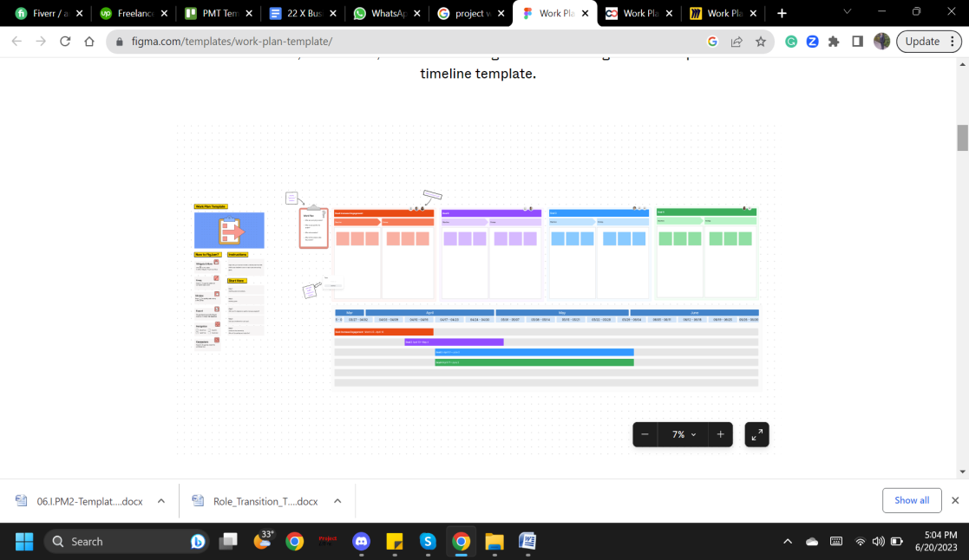Image resolution: width=969 pixels, height=560 pixels.
Task: Open Sticky Notes from the taskbar
Action: pos(394,542)
